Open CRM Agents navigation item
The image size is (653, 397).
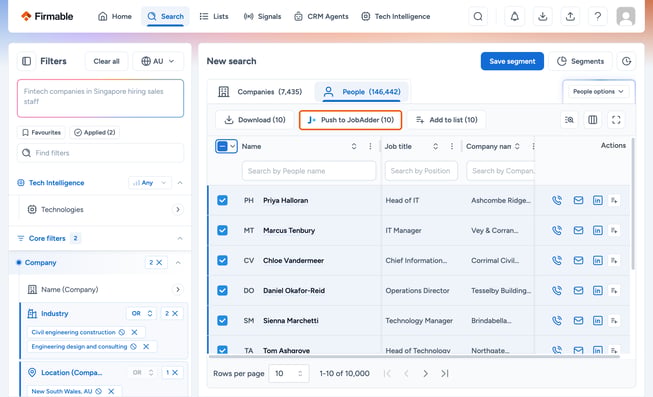coord(321,17)
